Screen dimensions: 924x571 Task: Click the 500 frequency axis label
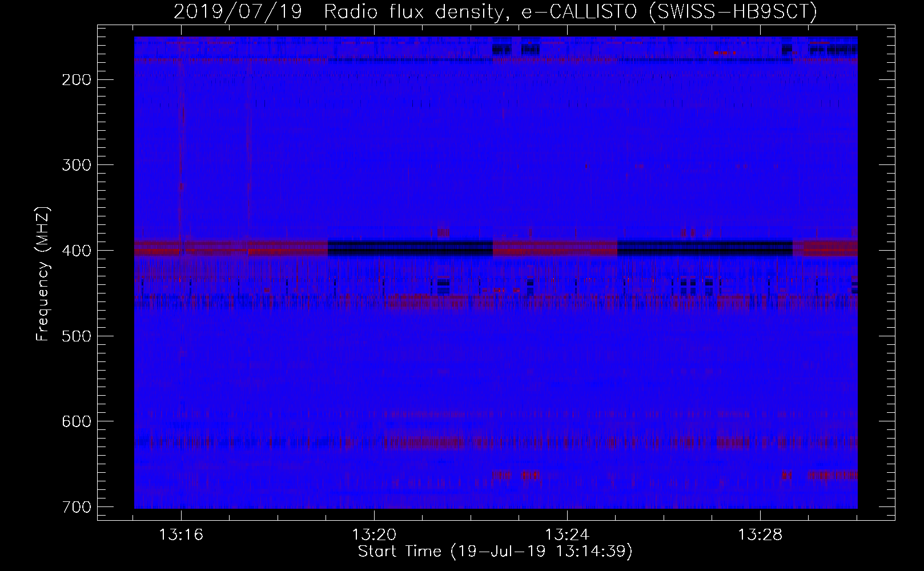(x=76, y=336)
